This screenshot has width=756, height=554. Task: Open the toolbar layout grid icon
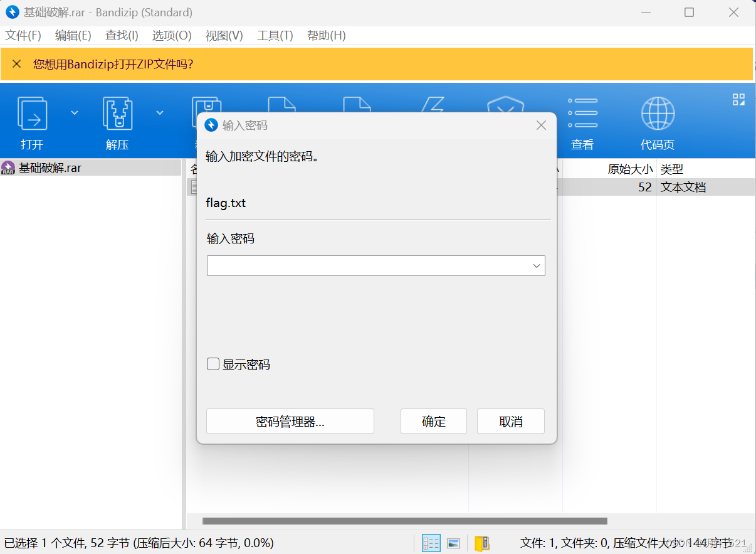point(738,99)
